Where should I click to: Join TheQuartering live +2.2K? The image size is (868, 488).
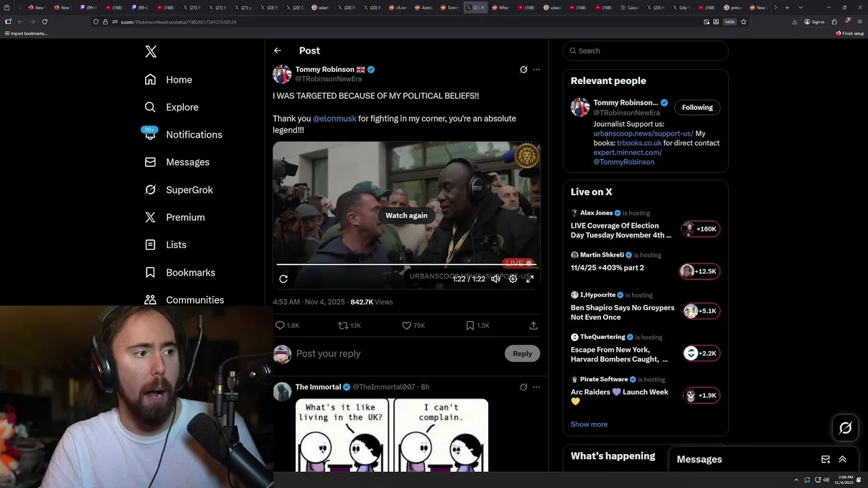(701, 353)
